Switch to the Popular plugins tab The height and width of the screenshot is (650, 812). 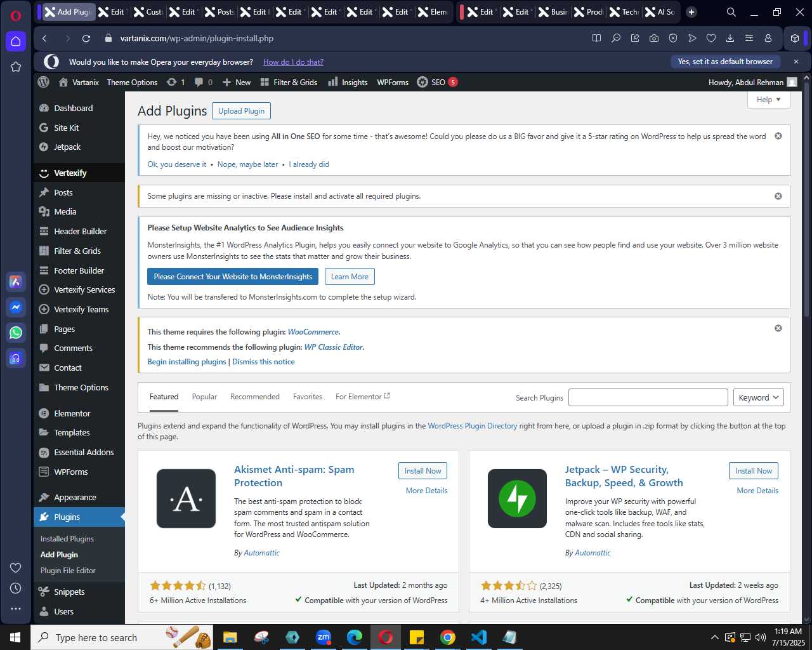tap(204, 397)
